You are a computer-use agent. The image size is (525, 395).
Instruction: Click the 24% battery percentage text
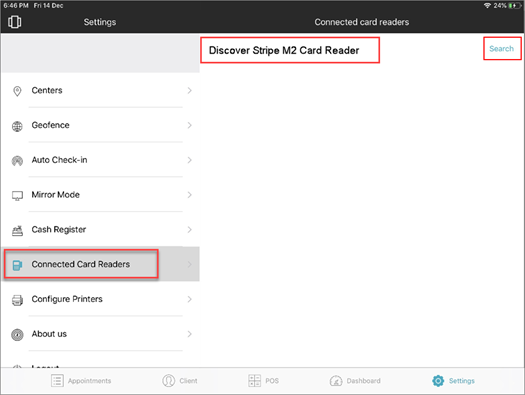[500, 6]
